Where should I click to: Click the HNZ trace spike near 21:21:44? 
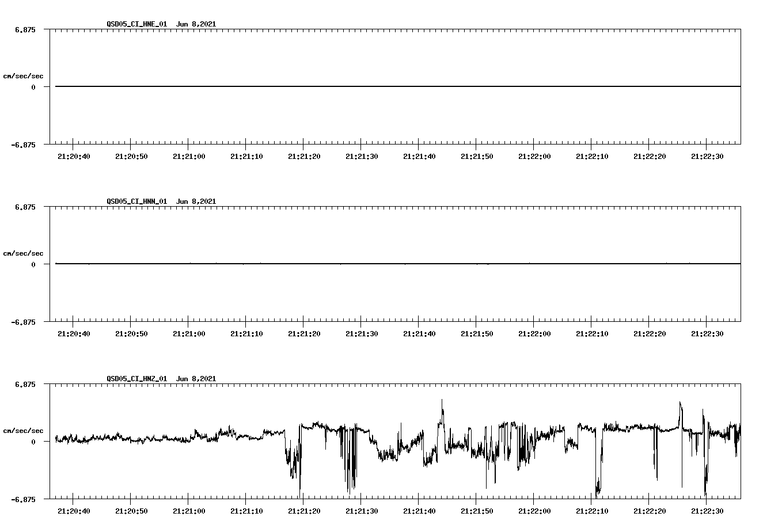[x=442, y=412]
